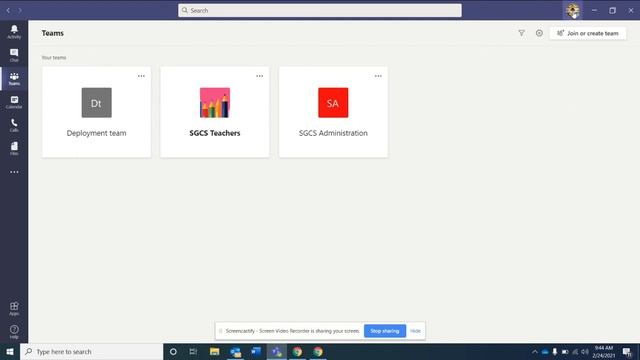Open profile picture account menu
Viewport: 640px width, 360px height.
click(x=573, y=10)
